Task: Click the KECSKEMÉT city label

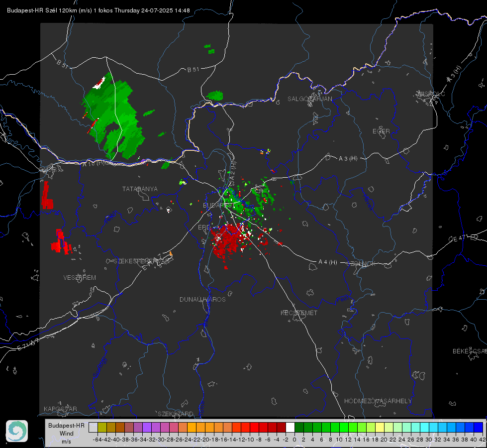Action: 299,313
